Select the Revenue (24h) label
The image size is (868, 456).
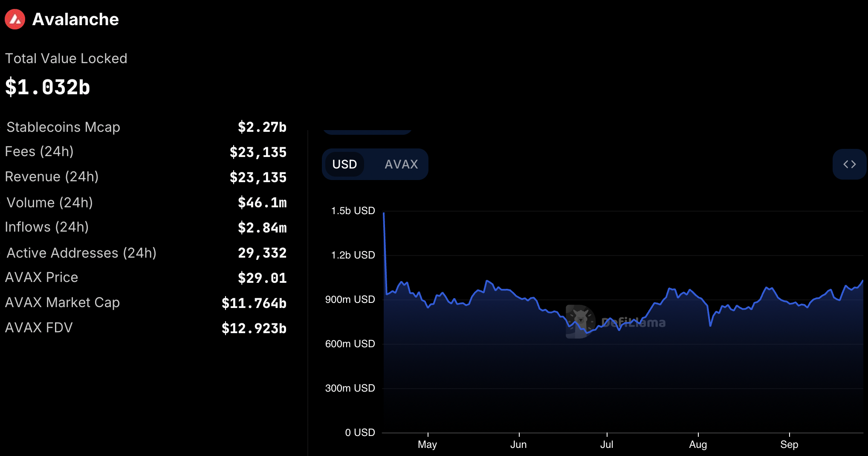(x=52, y=177)
